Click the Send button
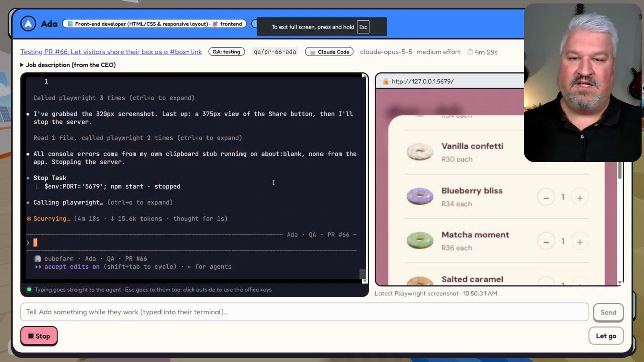This screenshot has width=644, height=362. tap(608, 312)
